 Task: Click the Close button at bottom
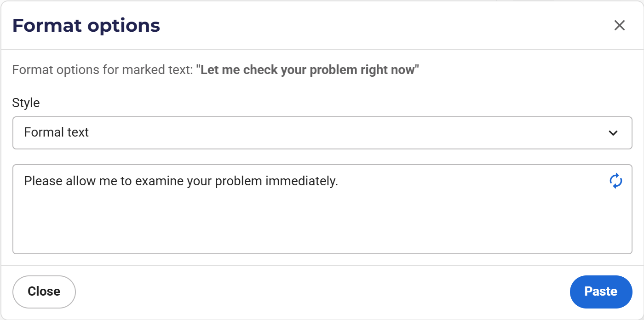coord(44,291)
